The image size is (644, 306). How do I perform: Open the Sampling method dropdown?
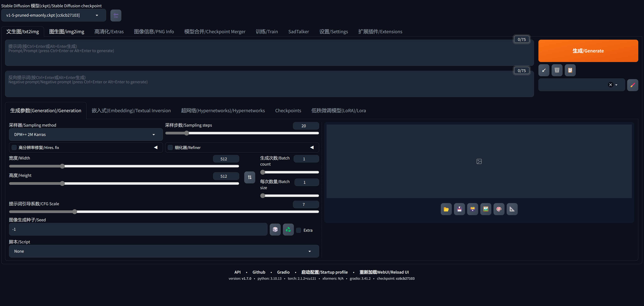(85, 134)
